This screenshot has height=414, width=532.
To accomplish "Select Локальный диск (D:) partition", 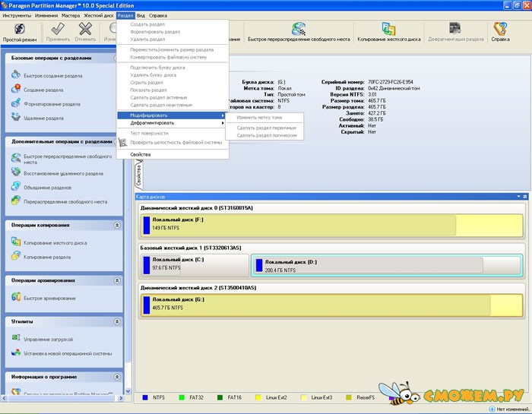I will pyautogui.click(x=387, y=265).
